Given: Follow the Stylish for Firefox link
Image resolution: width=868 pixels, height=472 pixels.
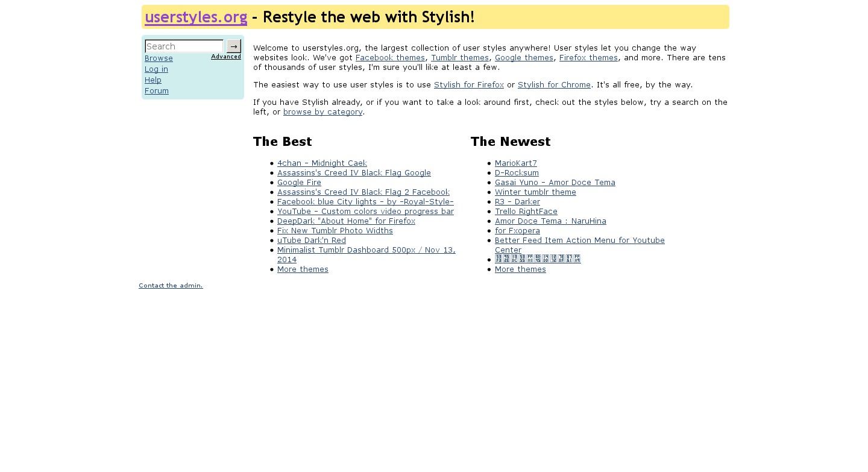Looking at the screenshot, I should [469, 85].
